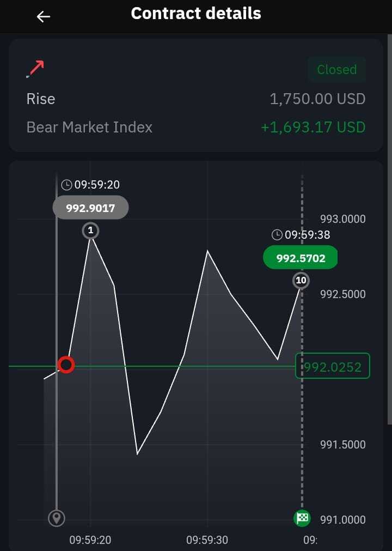Tap the clock icon beside 09:59:38
This screenshot has height=551, width=392.
[277, 235]
